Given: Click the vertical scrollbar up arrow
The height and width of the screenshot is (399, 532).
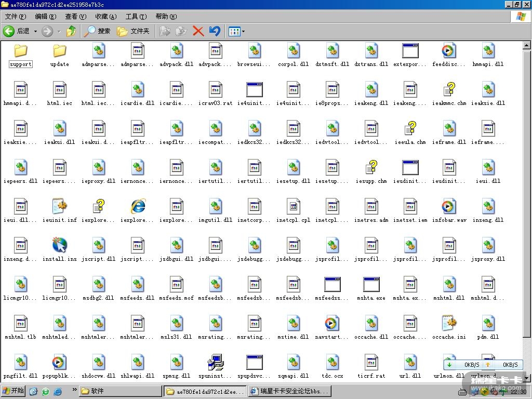Looking at the screenshot, I should 527,45.
